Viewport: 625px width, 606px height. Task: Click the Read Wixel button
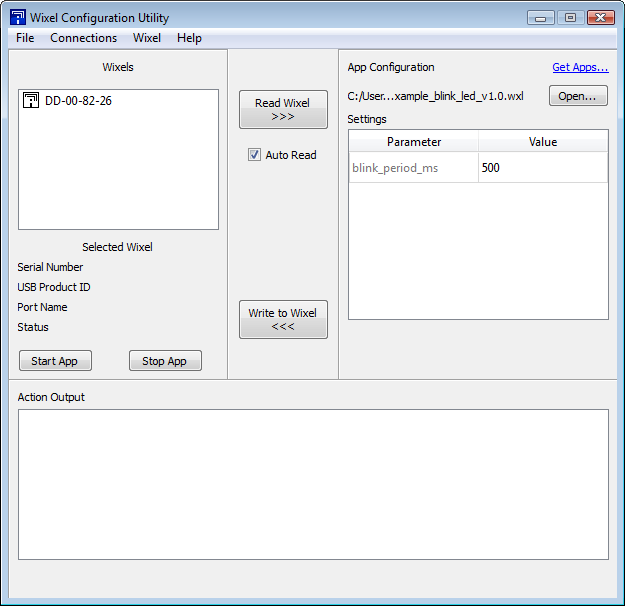[283, 110]
